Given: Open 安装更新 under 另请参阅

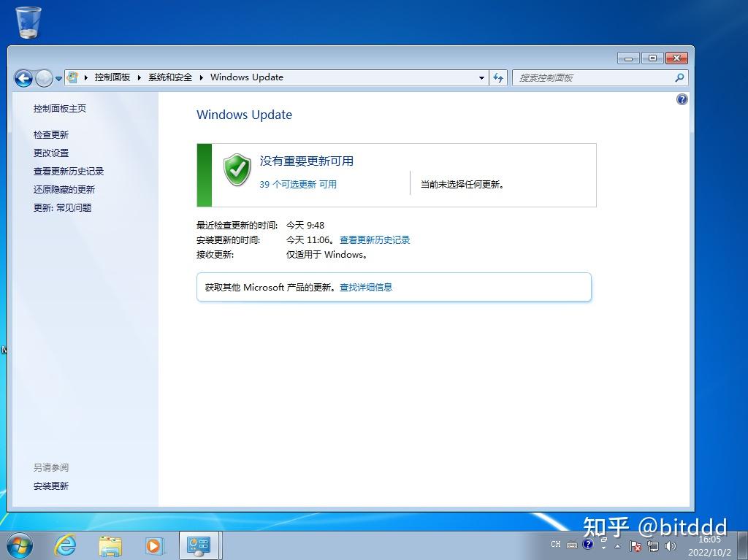Looking at the screenshot, I should point(51,486).
